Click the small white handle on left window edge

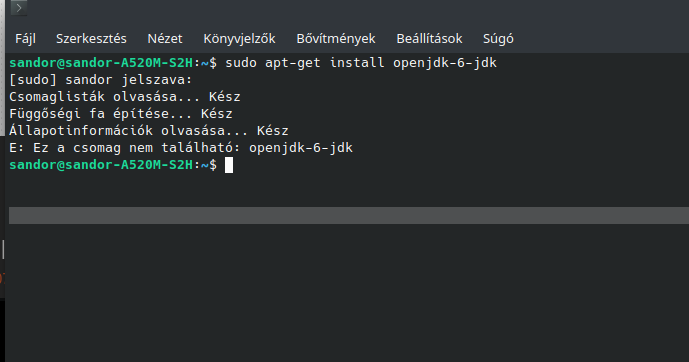pyautogui.click(x=3, y=249)
